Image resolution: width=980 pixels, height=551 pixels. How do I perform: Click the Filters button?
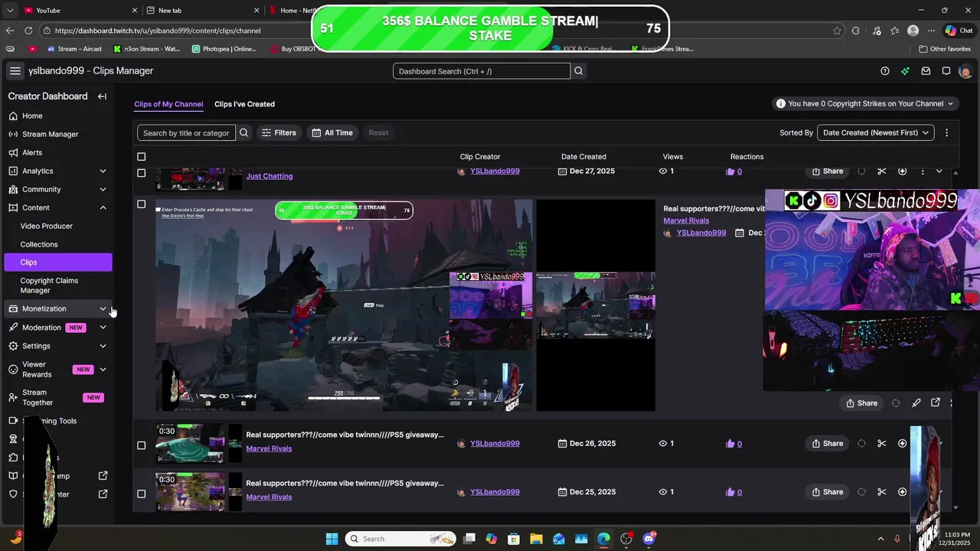click(x=279, y=132)
